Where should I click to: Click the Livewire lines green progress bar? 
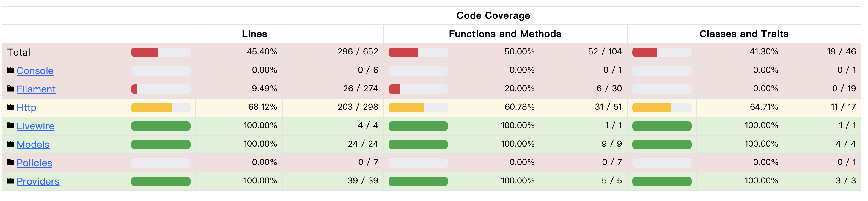click(x=161, y=126)
